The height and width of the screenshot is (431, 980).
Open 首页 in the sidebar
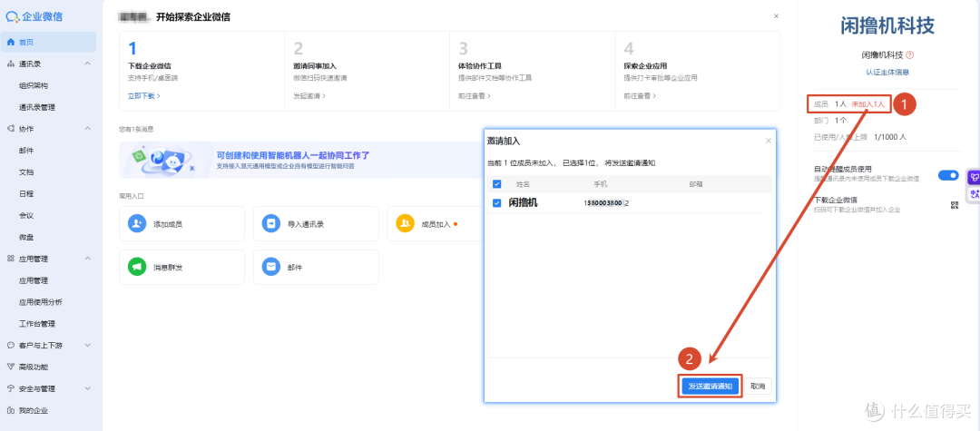pyautogui.click(x=49, y=42)
